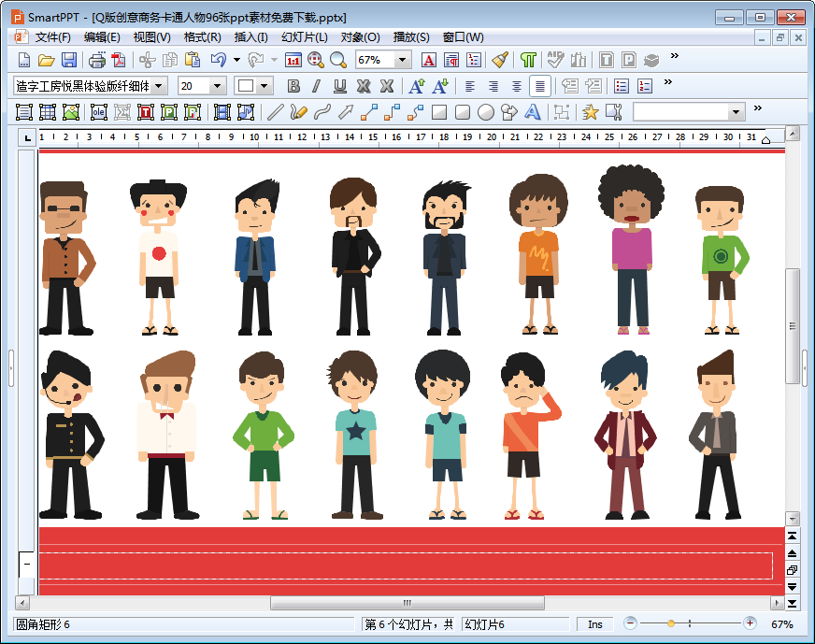Toggle bulleted list
This screenshot has height=644, width=815.
[622, 86]
